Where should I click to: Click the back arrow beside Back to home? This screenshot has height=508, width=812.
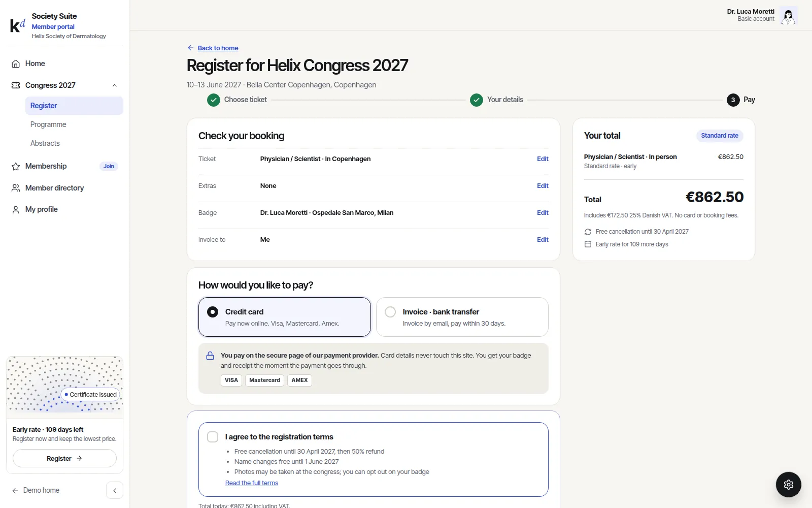191,48
